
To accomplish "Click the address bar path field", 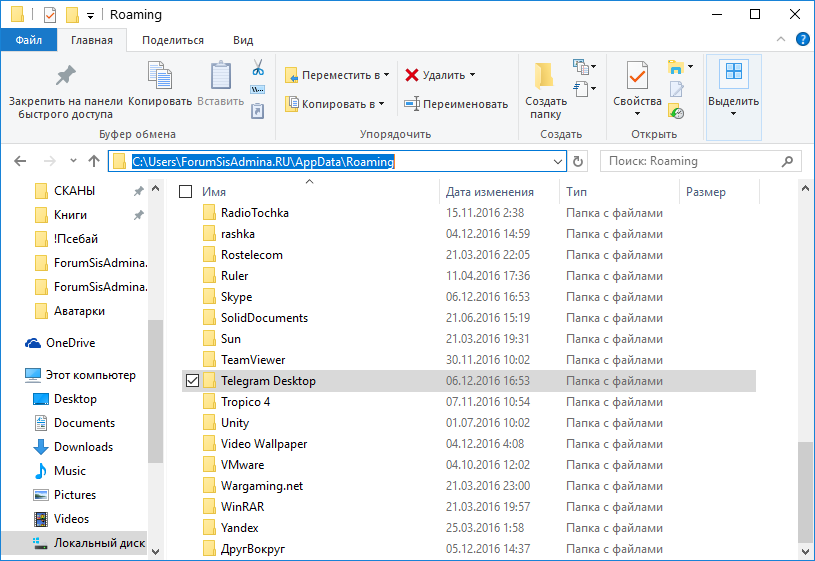I will (338, 162).
